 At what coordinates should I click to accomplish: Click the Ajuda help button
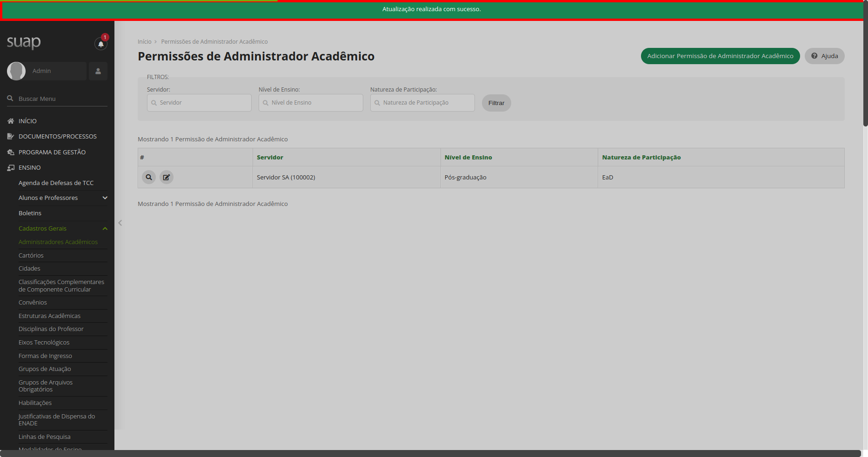[x=825, y=56]
